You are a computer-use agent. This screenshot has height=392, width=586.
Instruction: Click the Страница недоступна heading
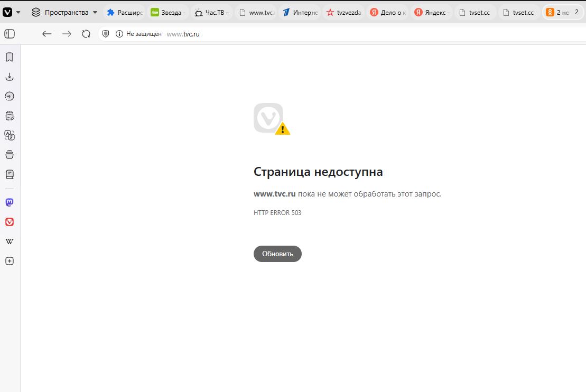point(318,172)
